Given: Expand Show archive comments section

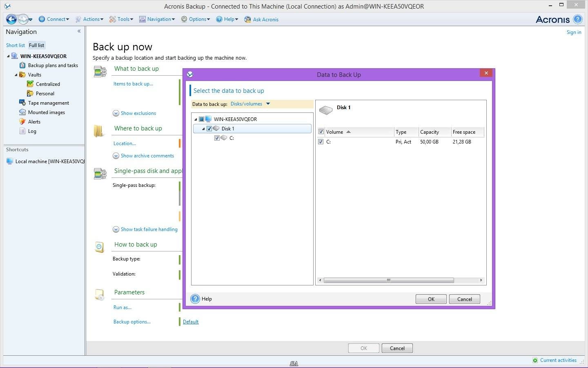Looking at the screenshot, I should pos(143,156).
